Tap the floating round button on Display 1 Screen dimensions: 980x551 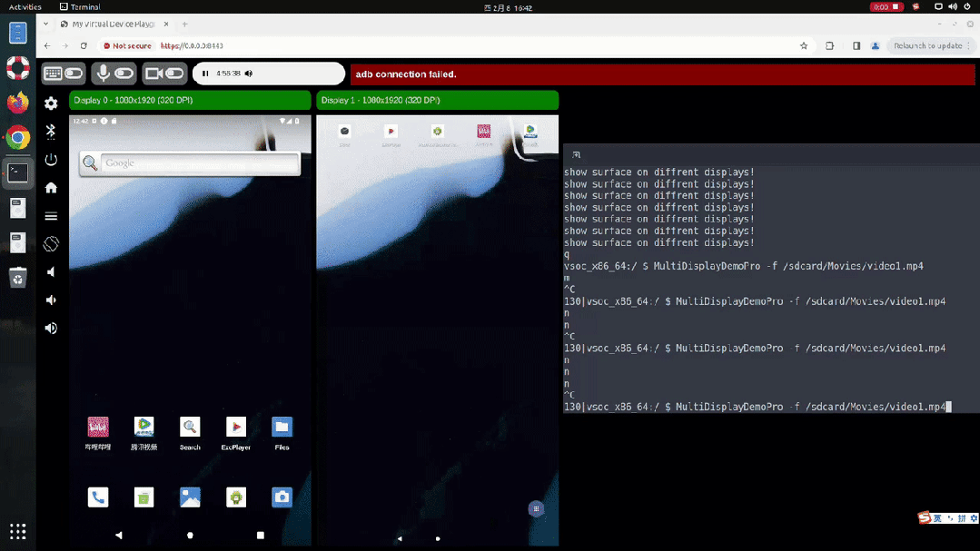pos(536,509)
